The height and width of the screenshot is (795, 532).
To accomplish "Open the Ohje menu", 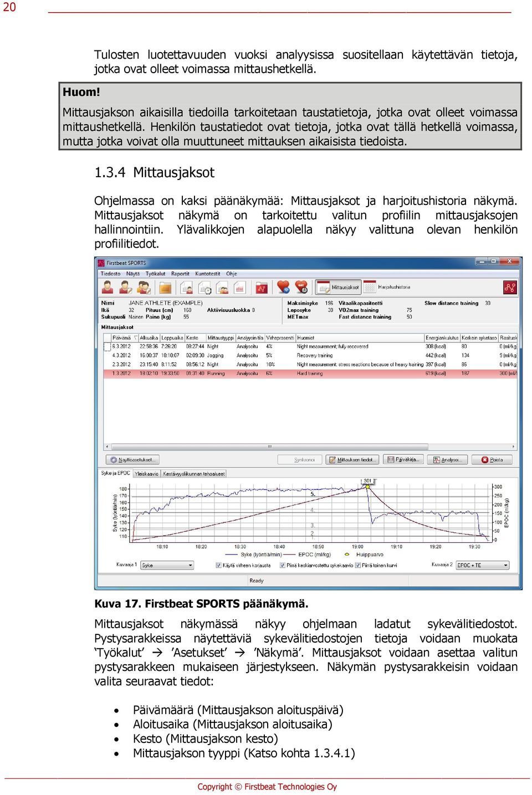I will coord(232,274).
